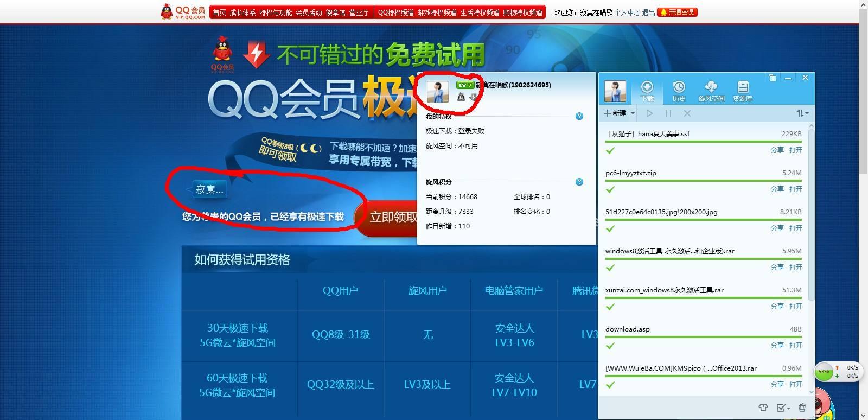Click completed checkmark for hana夏天美事.ssf

click(610, 150)
